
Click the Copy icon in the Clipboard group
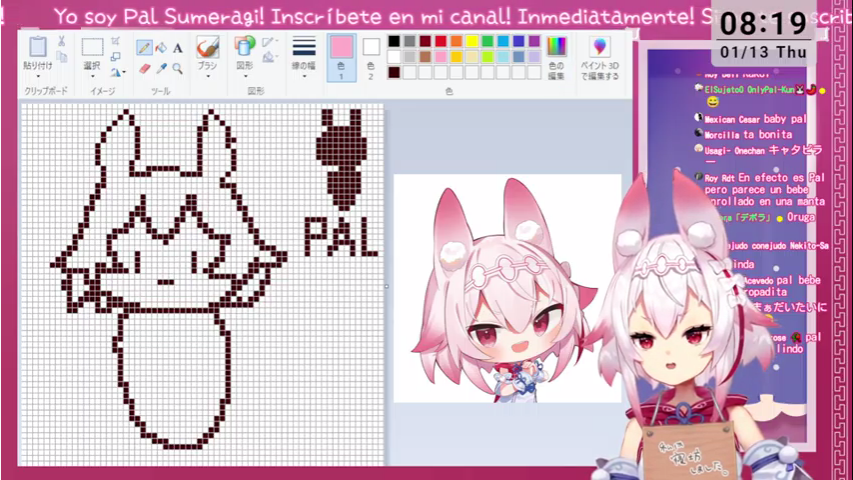click(x=62, y=56)
